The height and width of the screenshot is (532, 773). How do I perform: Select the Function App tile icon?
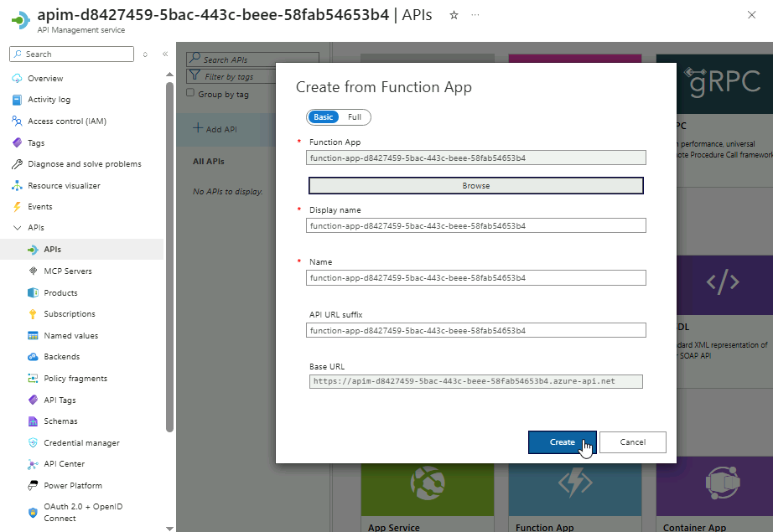574,483
